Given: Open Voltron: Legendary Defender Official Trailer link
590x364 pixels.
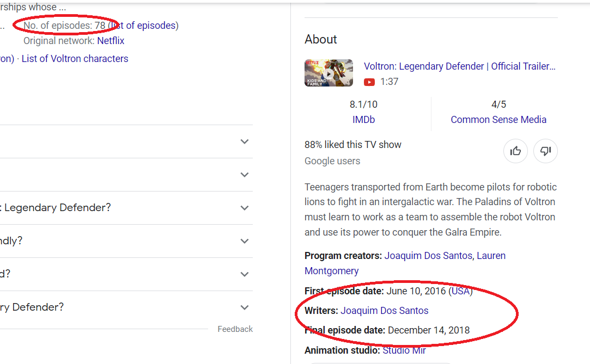Looking at the screenshot, I should [x=459, y=66].
